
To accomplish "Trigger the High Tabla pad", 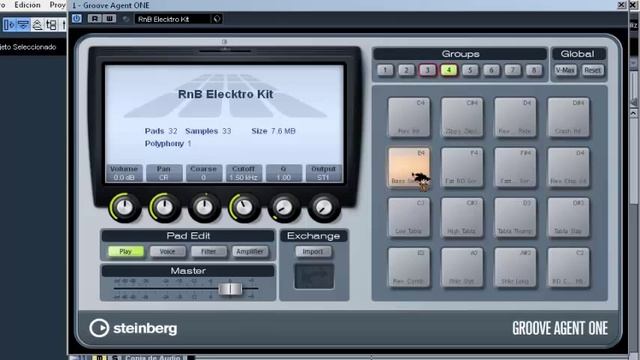I will [x=462, y=218].
